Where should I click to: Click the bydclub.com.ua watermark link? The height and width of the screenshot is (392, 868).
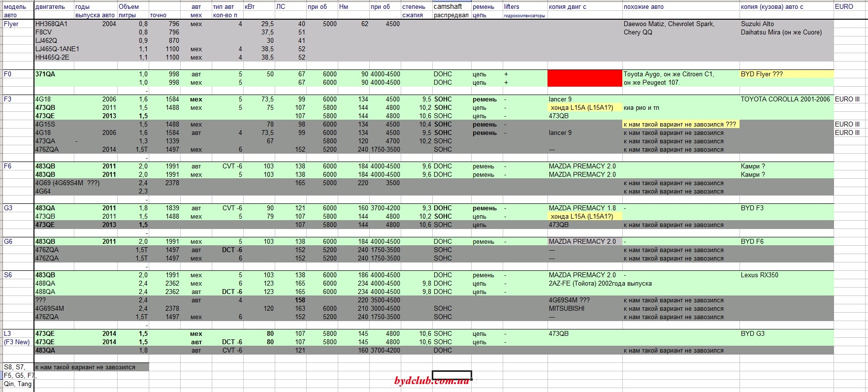431,381
